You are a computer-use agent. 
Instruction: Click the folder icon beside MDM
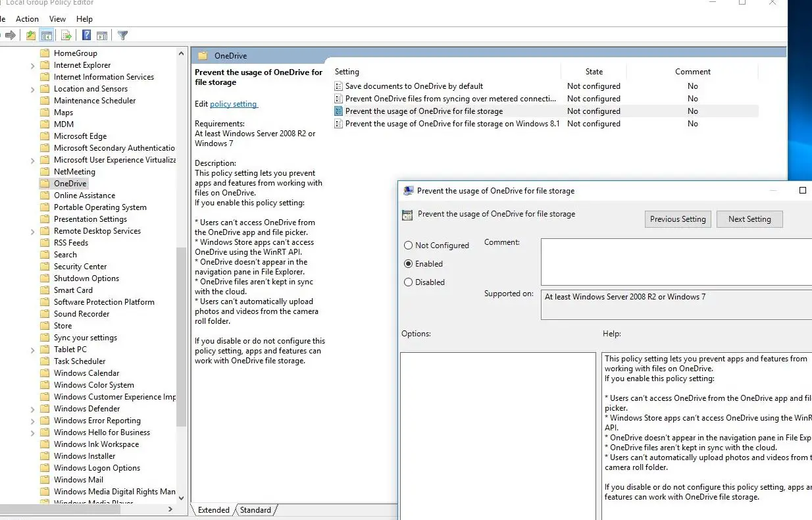(x=45, y=124)
